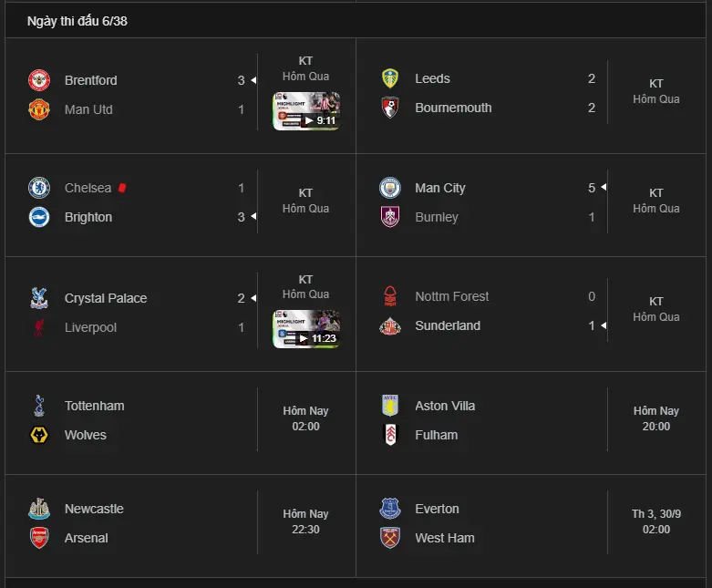
Task: Click the Ngày thi đấu 6/38 header
Action: [x=77, y=21]
